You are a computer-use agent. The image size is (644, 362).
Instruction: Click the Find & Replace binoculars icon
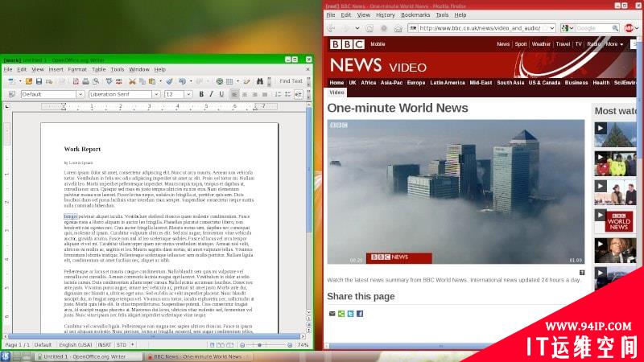(x=259, y=81)
